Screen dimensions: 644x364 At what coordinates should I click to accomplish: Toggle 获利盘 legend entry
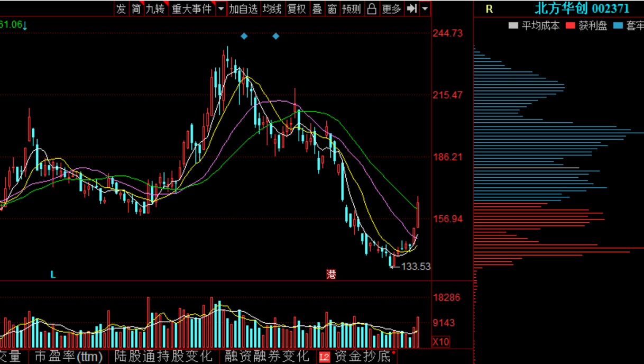pyautogui.click(x=586, y=25)
